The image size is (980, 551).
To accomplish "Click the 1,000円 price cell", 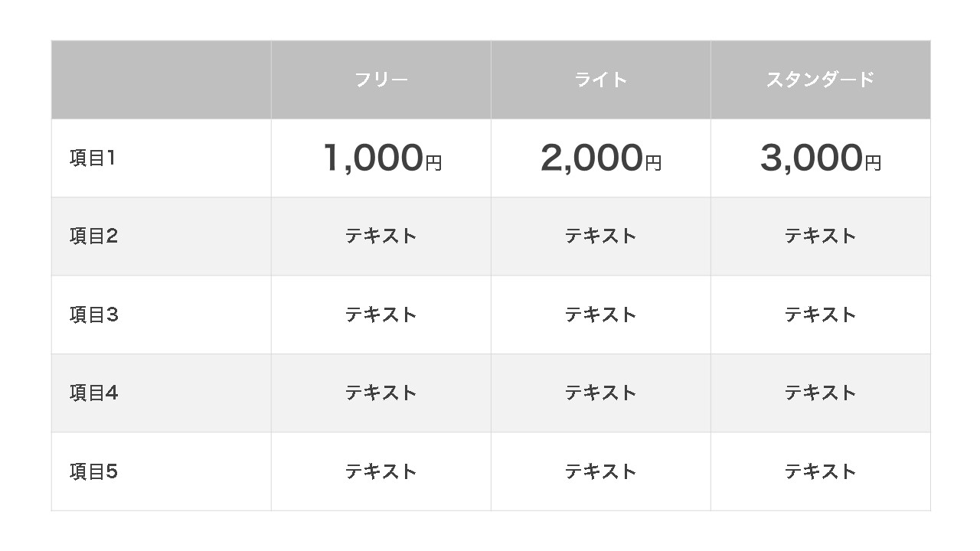I will click(x=382, y=158).
